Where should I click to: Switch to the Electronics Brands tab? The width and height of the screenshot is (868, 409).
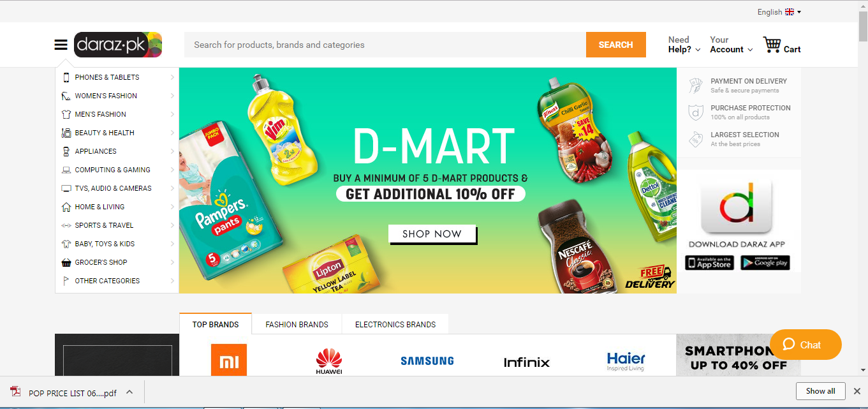point(395,324)
